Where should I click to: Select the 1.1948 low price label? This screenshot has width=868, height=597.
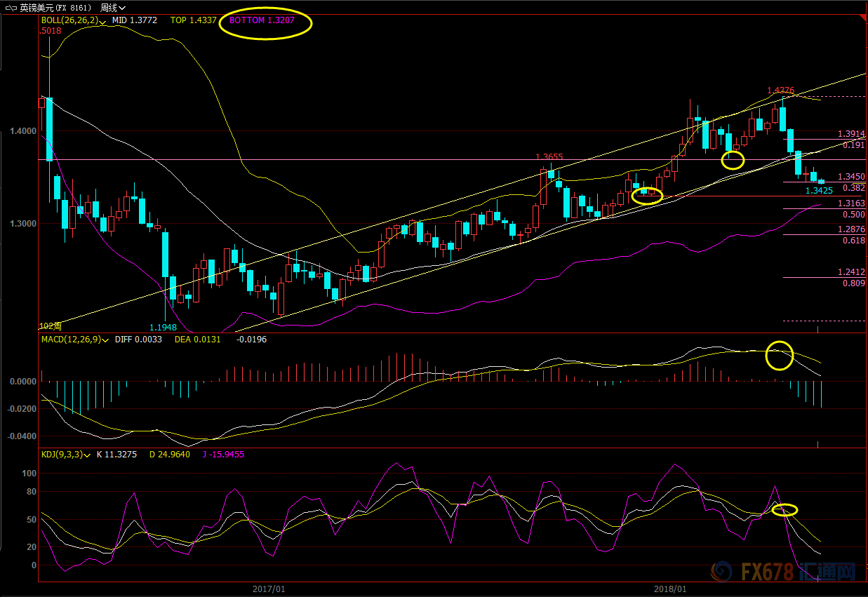point(162,328)
